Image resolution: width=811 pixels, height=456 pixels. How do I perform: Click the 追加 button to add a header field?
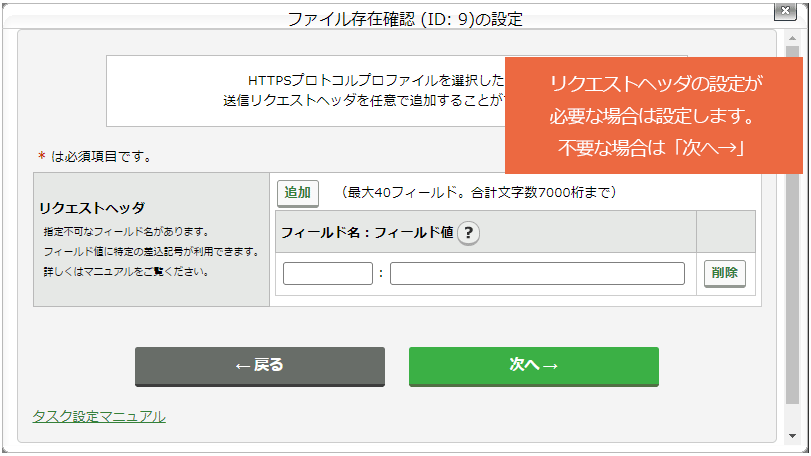click(x=297, y=193)
